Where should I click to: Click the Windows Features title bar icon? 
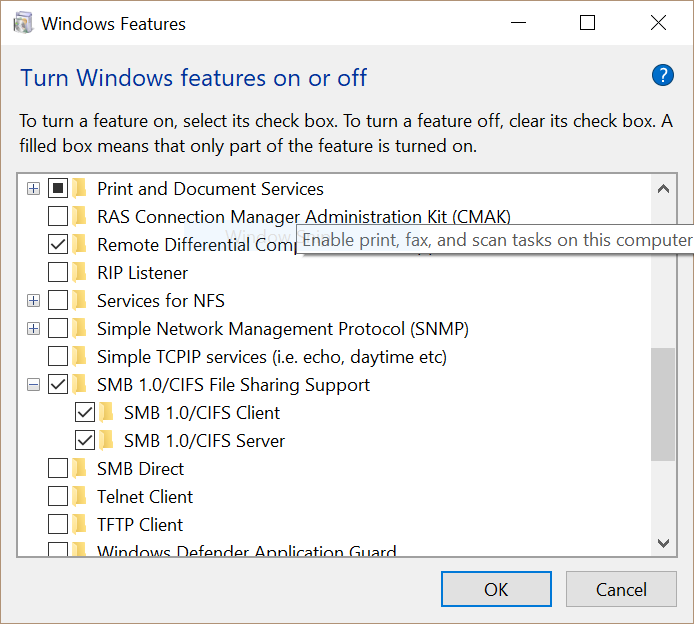(23, 23)
